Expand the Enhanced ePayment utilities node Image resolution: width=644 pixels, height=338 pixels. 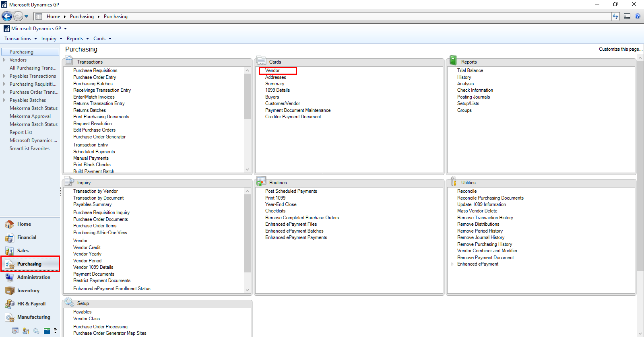[x=452, y=264]
